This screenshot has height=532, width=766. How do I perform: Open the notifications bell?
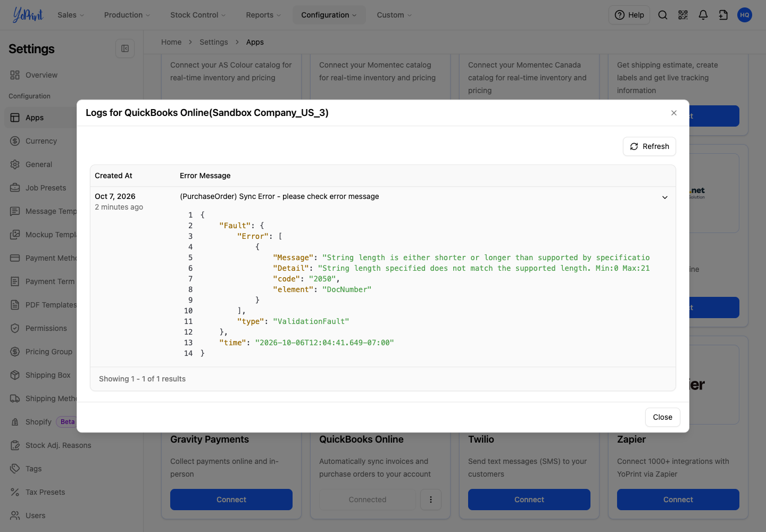[703, 15]
